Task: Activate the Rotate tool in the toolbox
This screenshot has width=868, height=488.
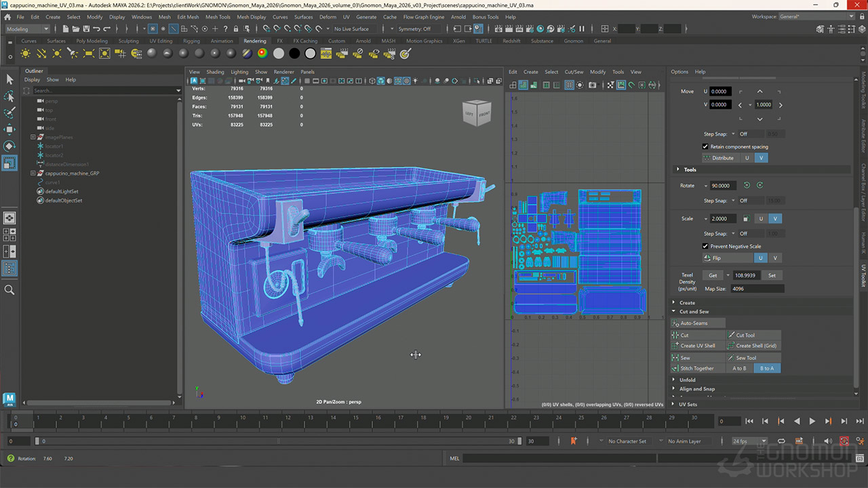Action: coord(9,146)
